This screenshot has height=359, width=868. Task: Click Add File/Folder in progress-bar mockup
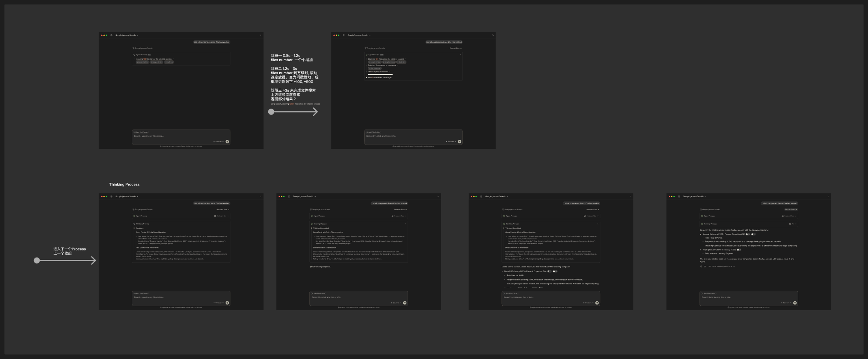(373, 132)
